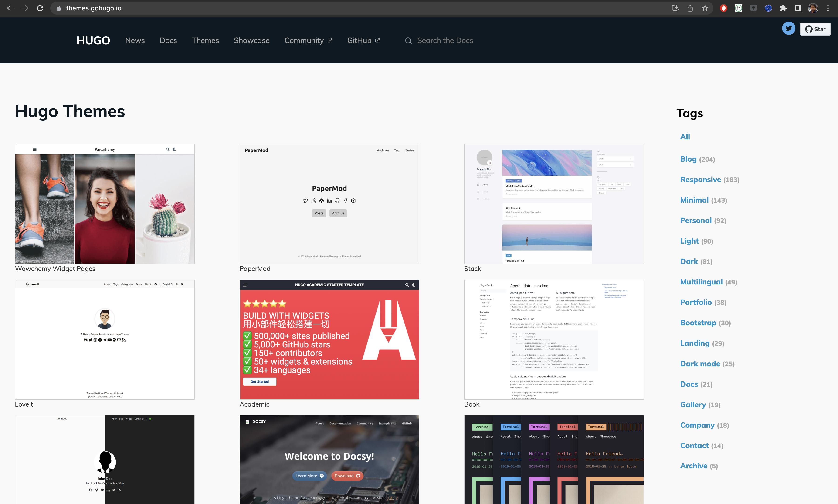This screenshot has width=838, height=504.
Task: Click the GitHub cat icon in PaperMod preview
Action: pos(337,201)
